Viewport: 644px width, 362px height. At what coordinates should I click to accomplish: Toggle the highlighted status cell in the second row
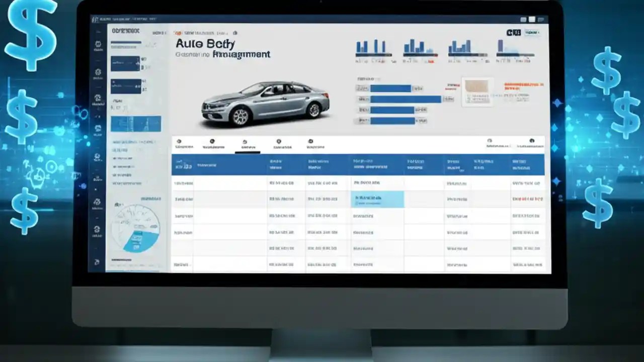coord(378,199)
